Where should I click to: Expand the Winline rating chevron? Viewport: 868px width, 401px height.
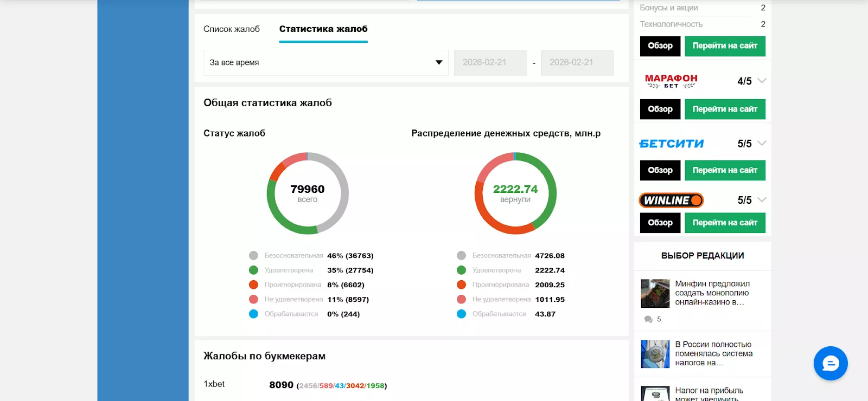tap(762, 200)
